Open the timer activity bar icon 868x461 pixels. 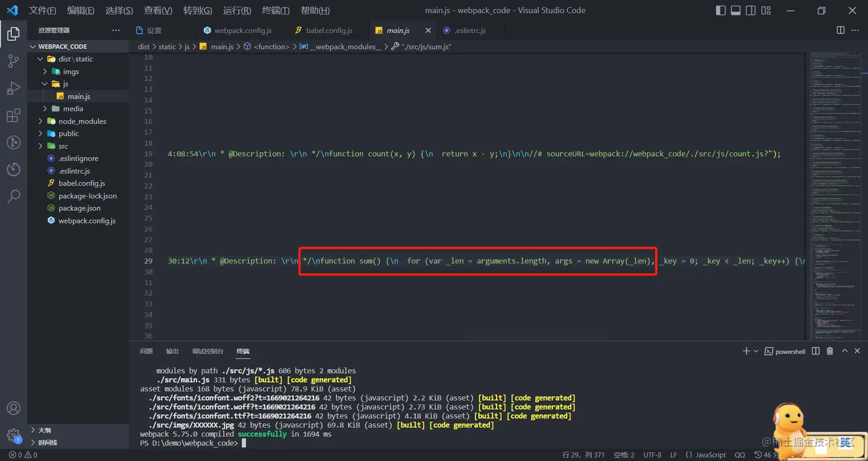[13, 169]
